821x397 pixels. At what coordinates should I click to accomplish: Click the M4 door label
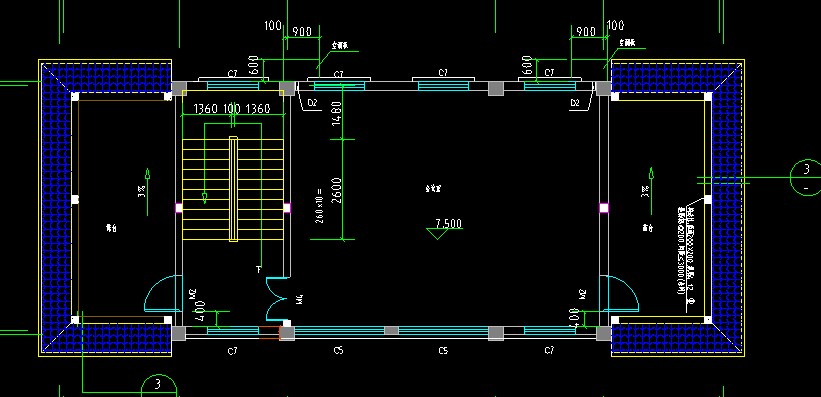point(299,300)
